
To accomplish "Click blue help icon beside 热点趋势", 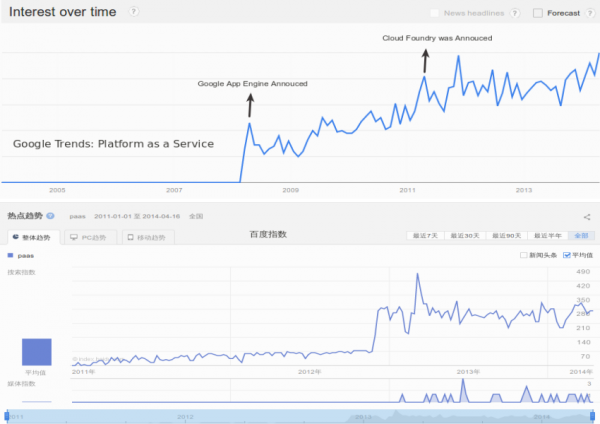I will pos(50,216).
